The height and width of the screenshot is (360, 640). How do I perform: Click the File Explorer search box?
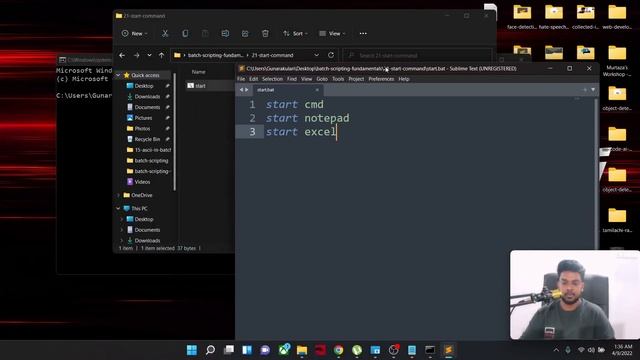tap(417, 55)
